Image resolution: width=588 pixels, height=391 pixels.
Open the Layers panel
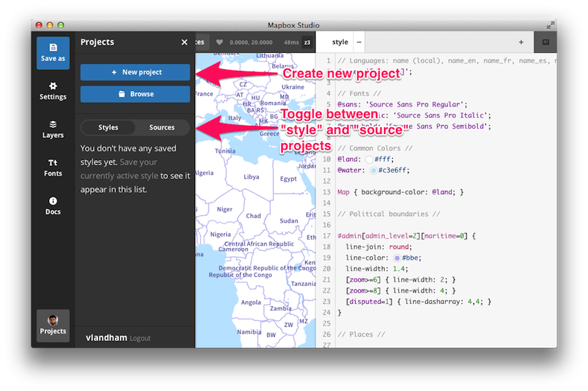[53, 130]
